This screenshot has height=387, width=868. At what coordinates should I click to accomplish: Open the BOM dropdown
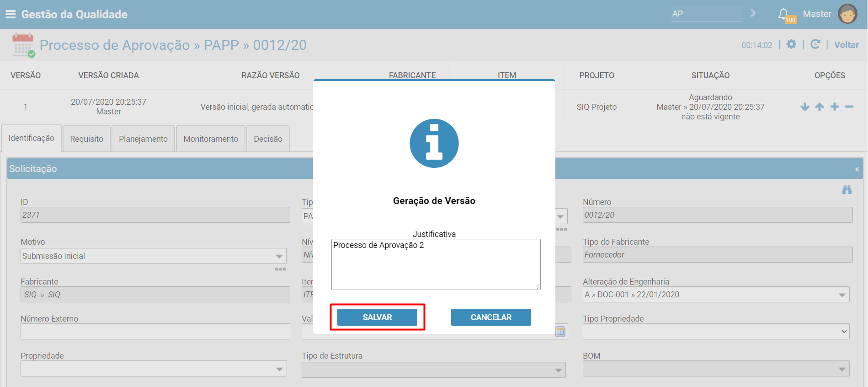click(716, 369)
